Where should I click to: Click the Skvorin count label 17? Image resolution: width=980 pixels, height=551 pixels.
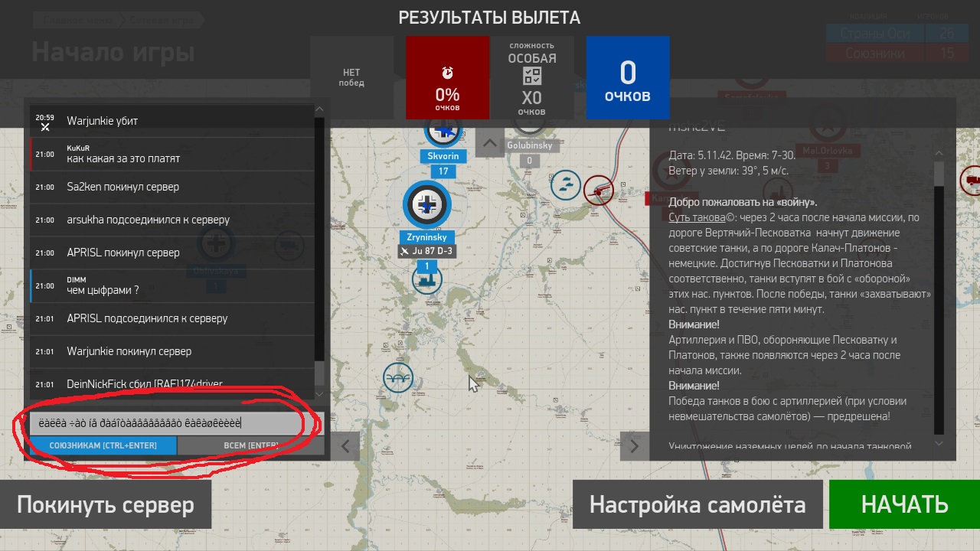tap(443, 171)
